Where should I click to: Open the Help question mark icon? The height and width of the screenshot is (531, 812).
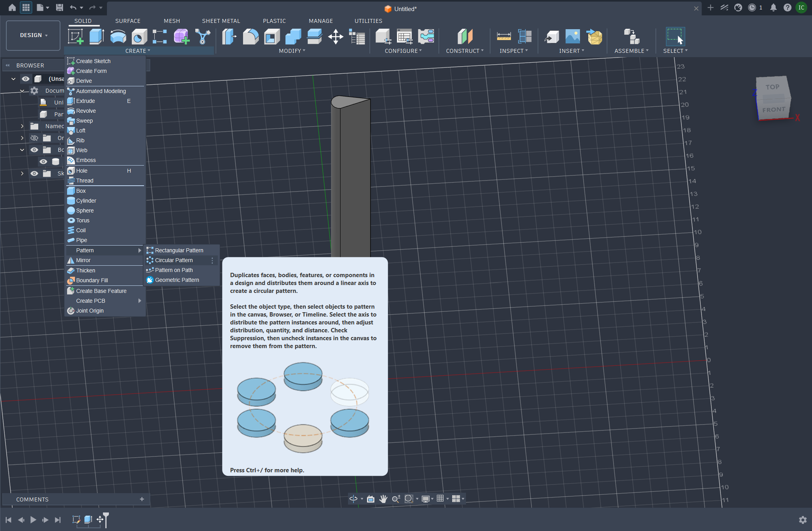[788, 7]
